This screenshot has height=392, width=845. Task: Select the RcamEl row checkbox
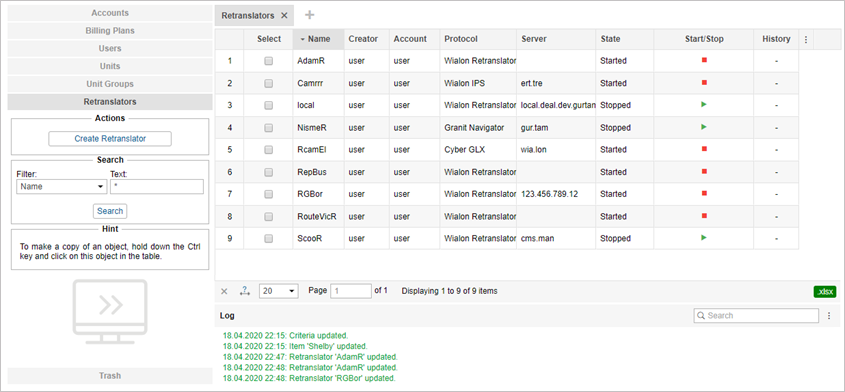coord(268,150)
